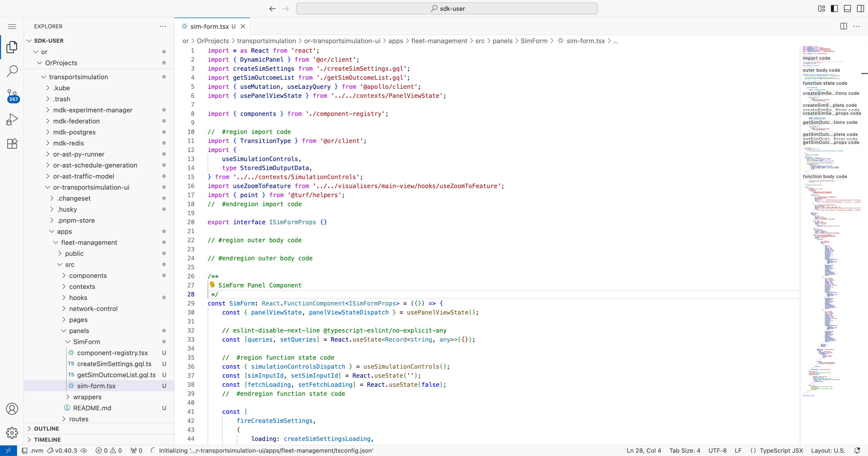
Task: Click the ports forwarded indicator showing 0
Action: 136,451
